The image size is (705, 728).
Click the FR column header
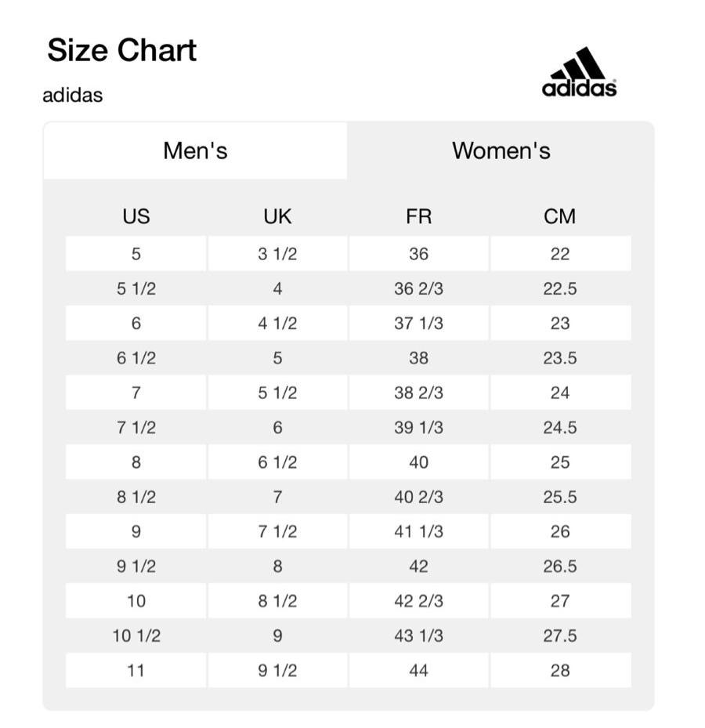[418, 216]
